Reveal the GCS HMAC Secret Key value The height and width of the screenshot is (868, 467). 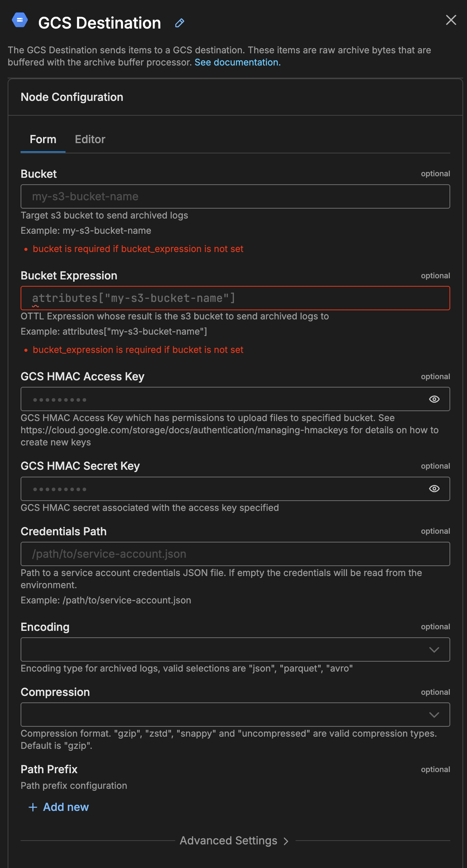tap(434, 489)
